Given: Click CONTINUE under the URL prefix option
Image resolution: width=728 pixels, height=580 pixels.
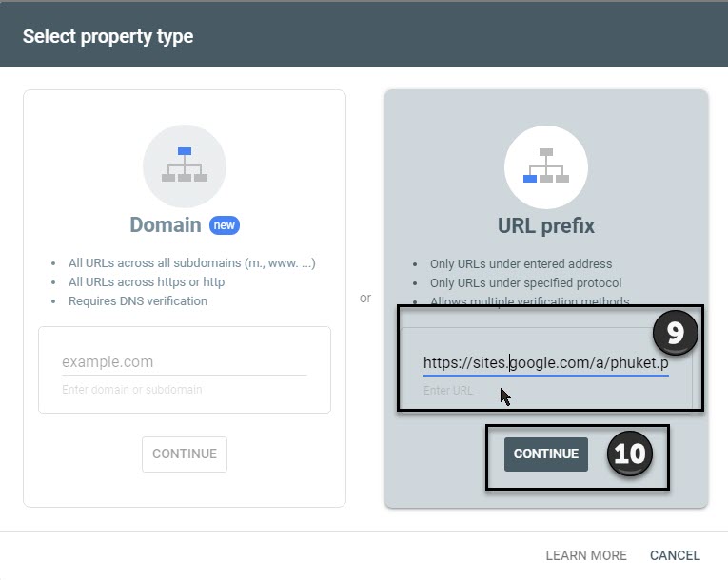Looking at the screenshot, I should [546, 454].
